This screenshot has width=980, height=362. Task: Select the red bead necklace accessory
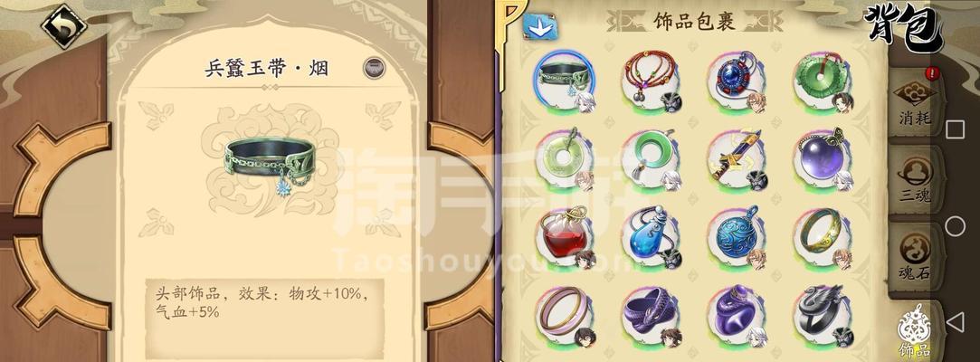pos(652,83)
